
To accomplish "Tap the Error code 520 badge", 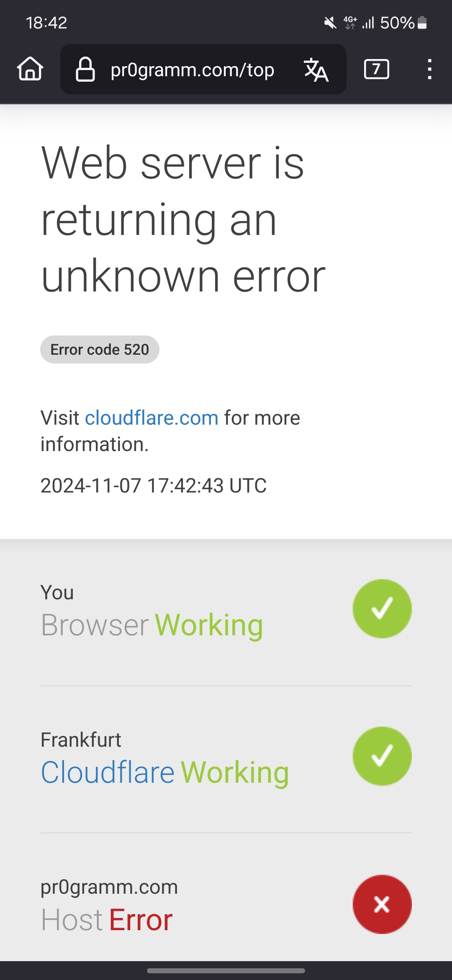I will tap(100, 350).
